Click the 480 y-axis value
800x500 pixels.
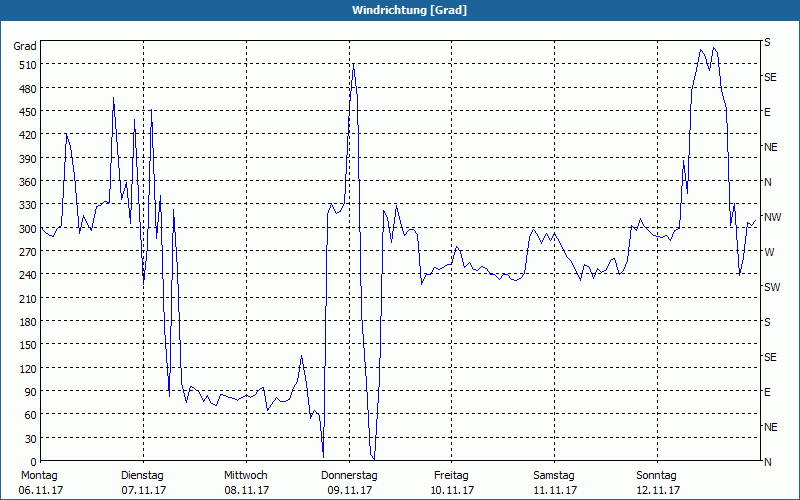click(x=28, y=89)
